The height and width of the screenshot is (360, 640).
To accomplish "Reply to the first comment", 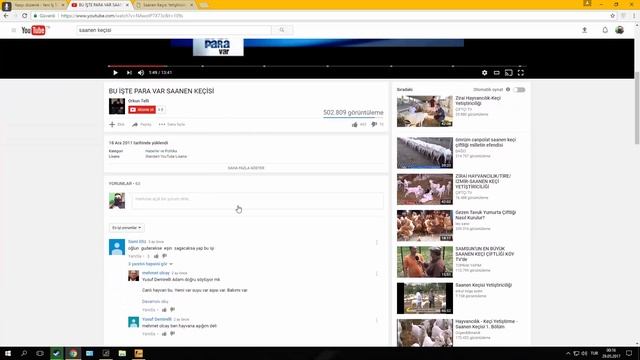I will [135, 256].
